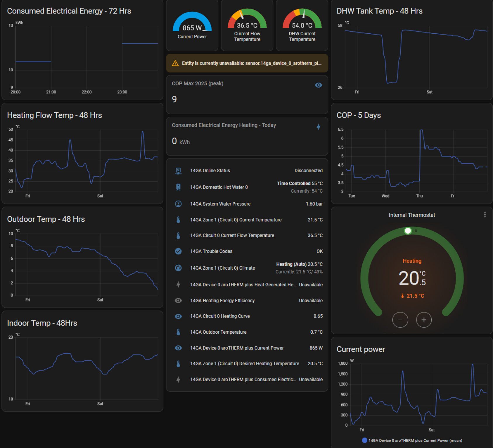Toggle the Current Power (mean) legend item
The width and height of the screenshot is (493, 448).
[412, 440]
